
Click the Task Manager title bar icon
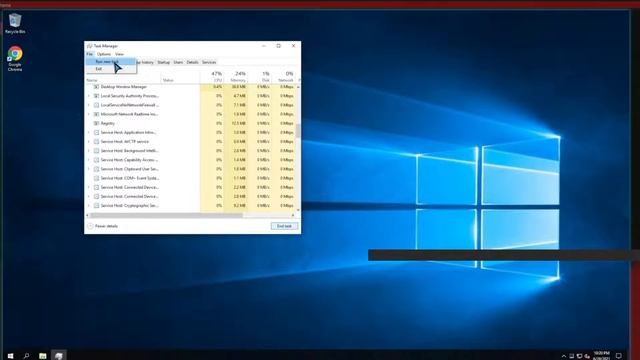[89, 46]
